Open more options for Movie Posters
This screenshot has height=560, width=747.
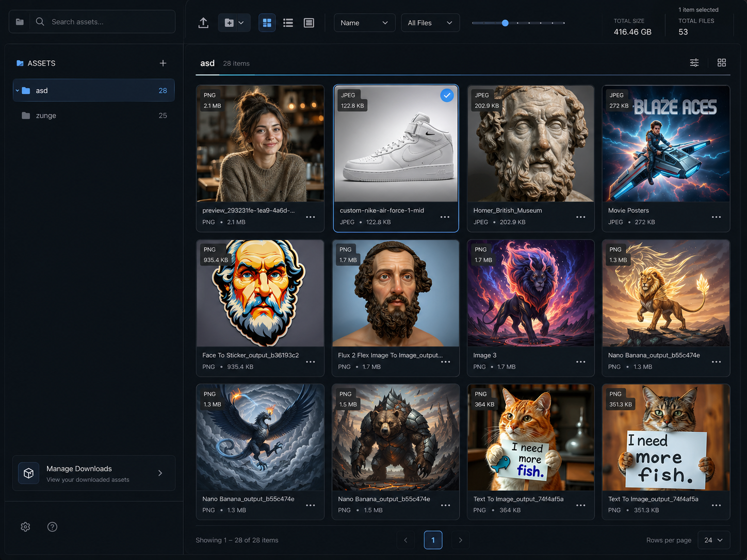click(x=716, y=217)
